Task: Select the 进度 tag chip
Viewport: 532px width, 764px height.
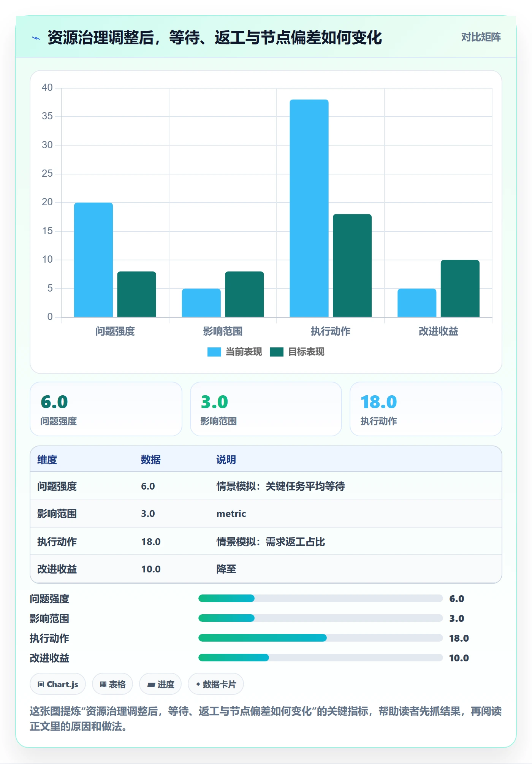Action: [x=160, y=684]
